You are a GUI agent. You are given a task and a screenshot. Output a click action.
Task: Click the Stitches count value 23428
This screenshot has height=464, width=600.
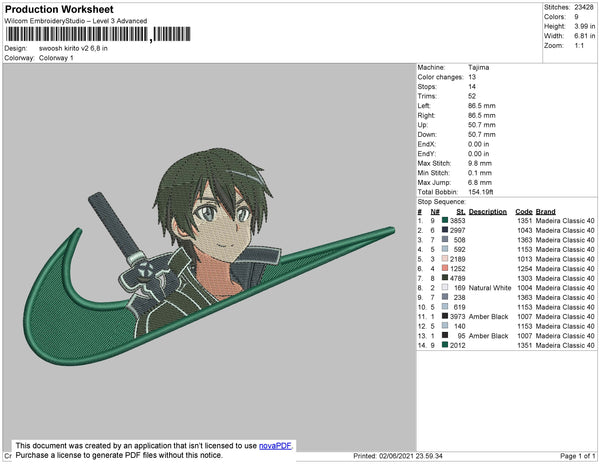[584, 7]
